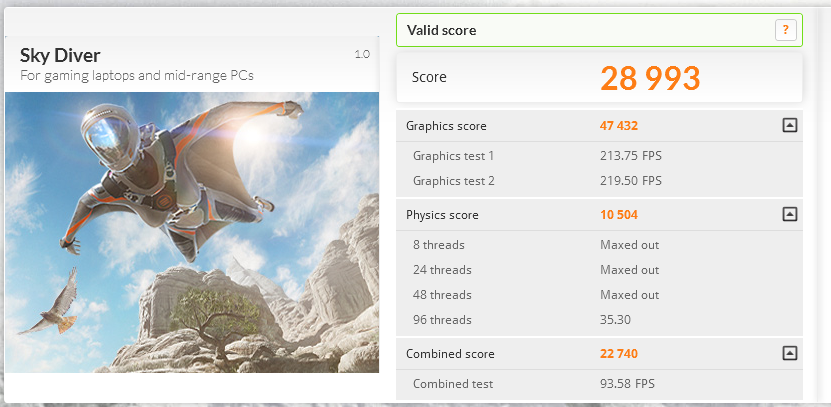Click the Physics score value 10 504

click(x=618, y=215)
